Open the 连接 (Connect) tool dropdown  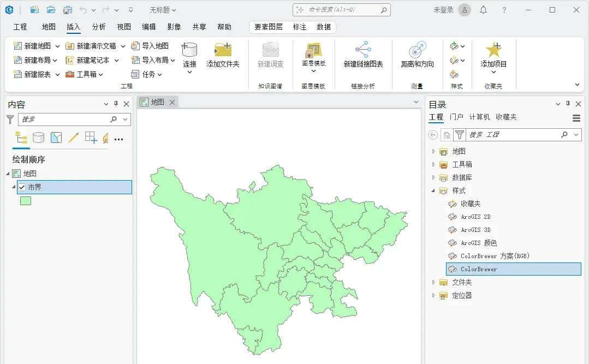click(189, 71)
